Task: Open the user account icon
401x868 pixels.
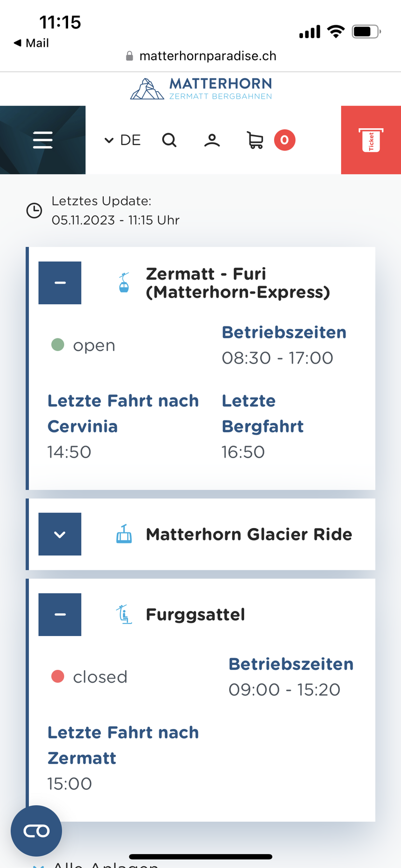Action: pyautogui.click(x=212, y=140)
